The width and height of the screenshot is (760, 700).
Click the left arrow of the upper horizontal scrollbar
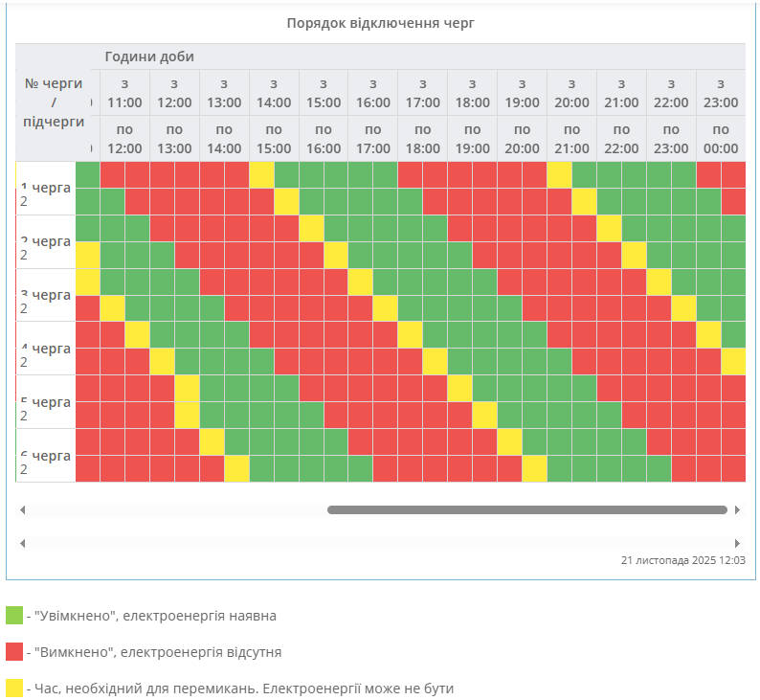click(x=23, y=510)
